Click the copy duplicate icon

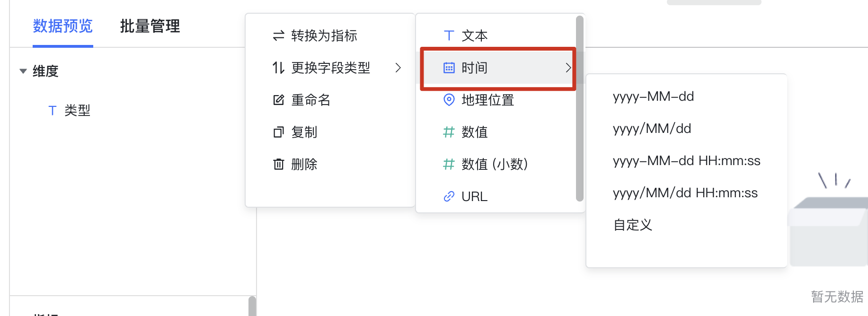[278, 132]
